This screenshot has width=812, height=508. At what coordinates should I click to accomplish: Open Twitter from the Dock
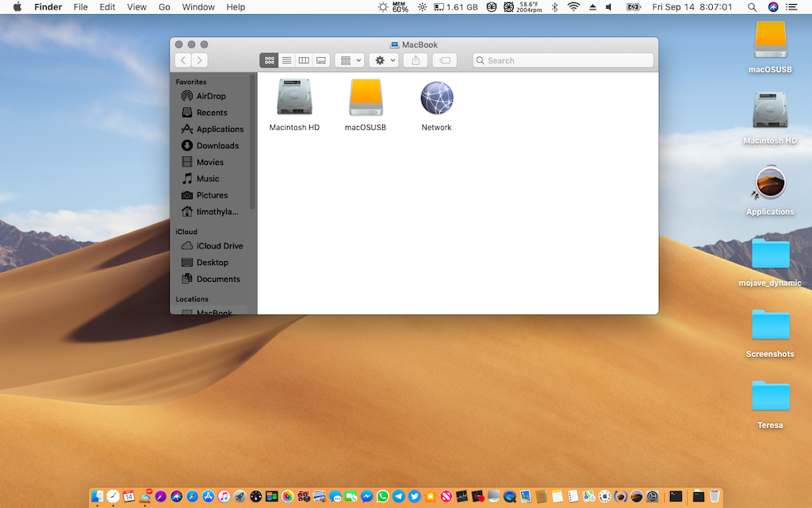tap(414, 497)
